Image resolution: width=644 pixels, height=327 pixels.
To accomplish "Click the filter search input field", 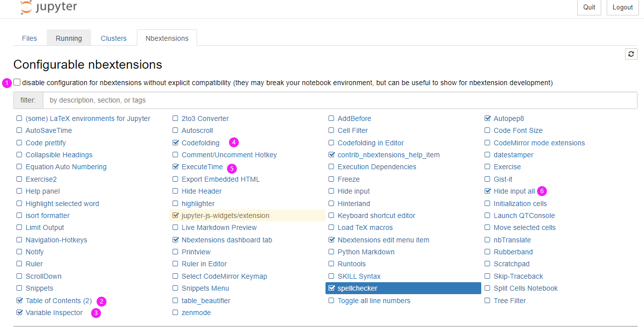I will click(339, 100).
